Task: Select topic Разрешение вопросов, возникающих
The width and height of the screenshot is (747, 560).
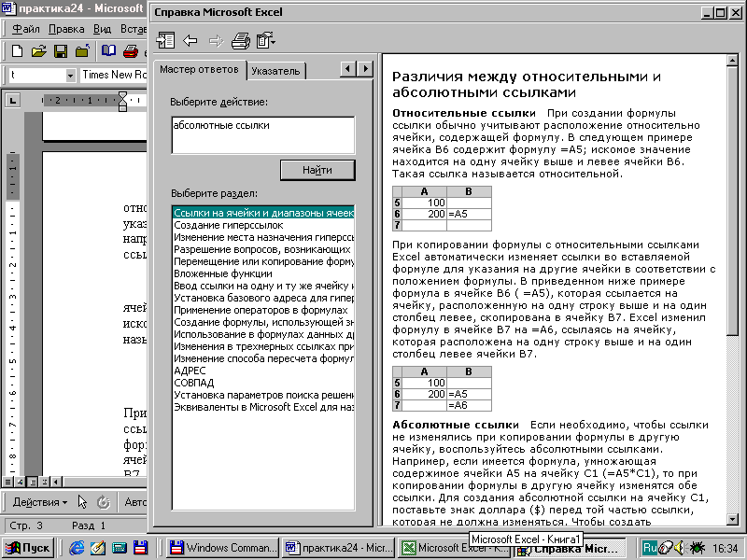Action: (262, 249)
